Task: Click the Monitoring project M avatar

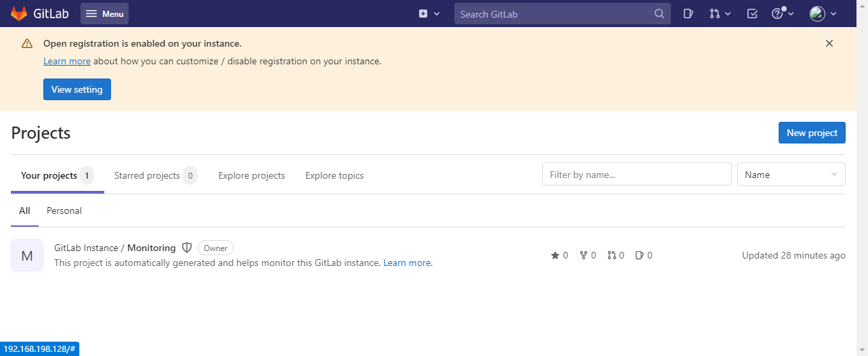Action: pyautogui.click(x=27, y=255)
